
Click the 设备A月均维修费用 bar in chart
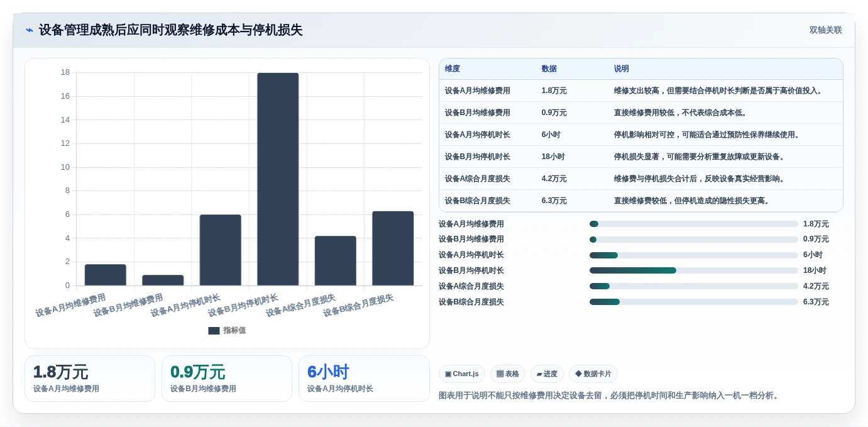tap(106, 275)
